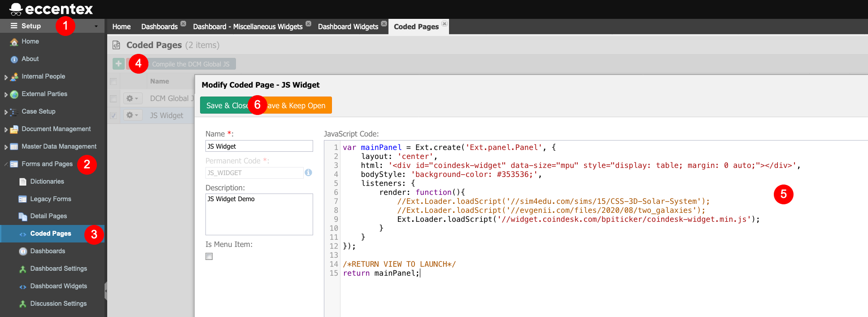Switch to the Home tab
This screenshot has width=868, height=317.
121,26
